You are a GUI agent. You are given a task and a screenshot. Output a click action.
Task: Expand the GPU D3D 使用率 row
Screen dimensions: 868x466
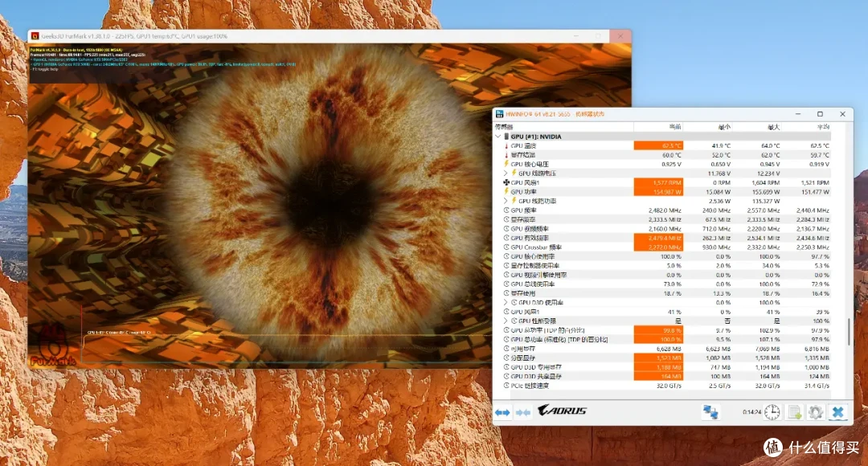point(506,303)
